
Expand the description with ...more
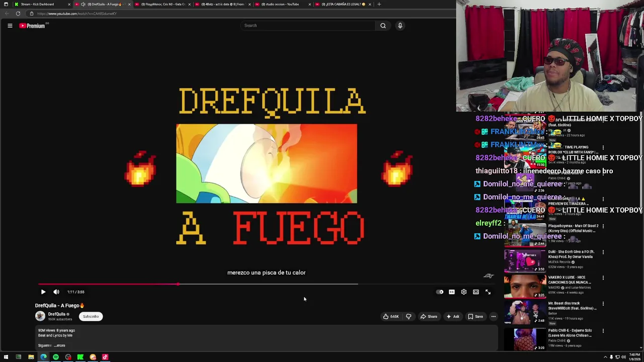pos(60,345)
